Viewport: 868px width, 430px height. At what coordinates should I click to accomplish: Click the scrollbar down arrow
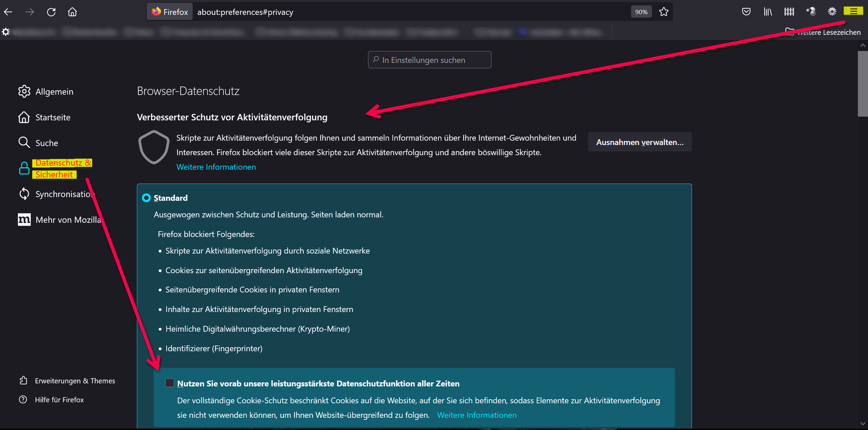coord(863,423)
